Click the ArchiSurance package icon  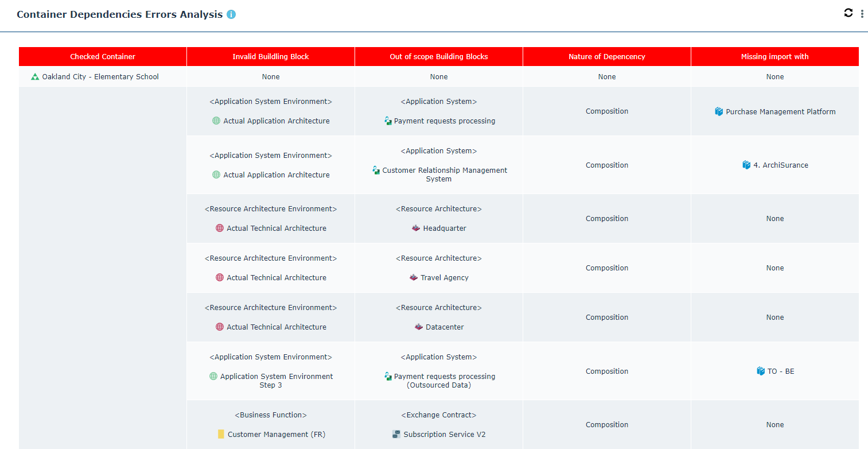pyautogui.click(x=746, y=165)
